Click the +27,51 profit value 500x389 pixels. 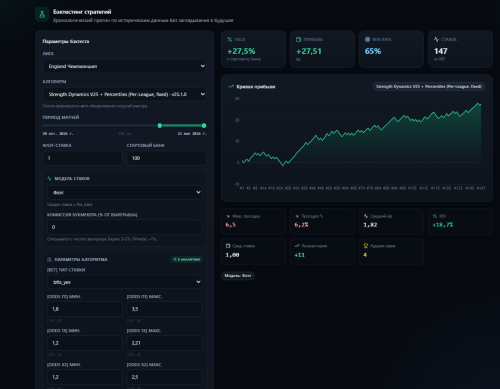[x=309, y=51]
